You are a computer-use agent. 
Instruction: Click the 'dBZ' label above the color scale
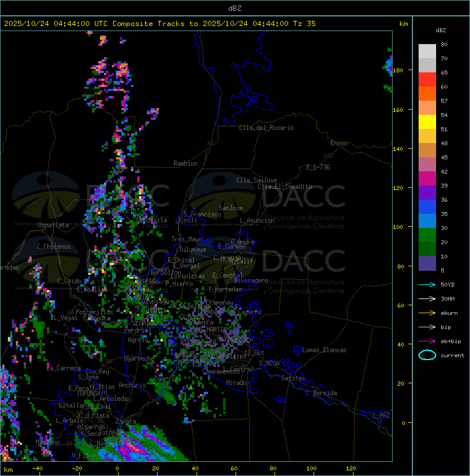click(441, 30)
